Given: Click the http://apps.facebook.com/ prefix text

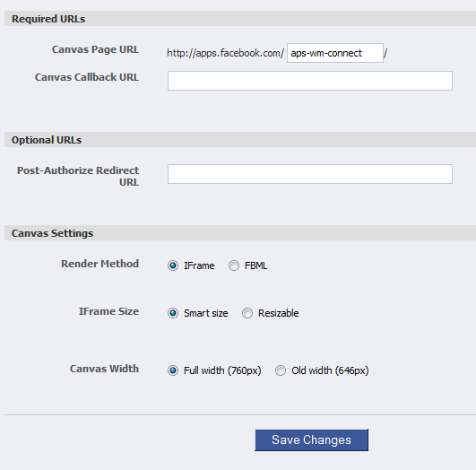Looking at the screenshot, I should [x=225, y=53].
